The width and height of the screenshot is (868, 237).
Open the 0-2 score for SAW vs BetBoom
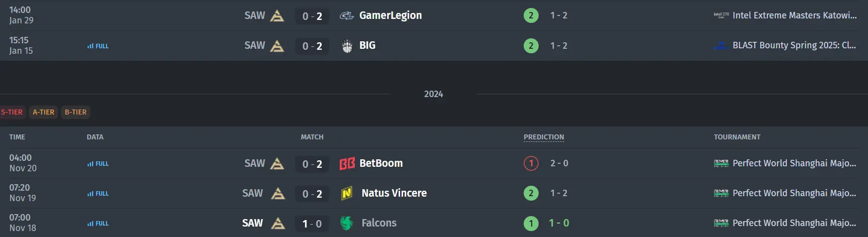click(312, 164)
